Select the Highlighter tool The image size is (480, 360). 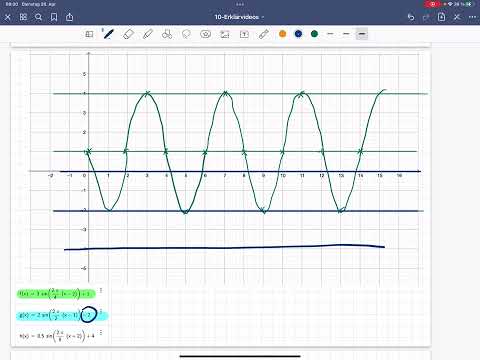click(148, 34)
